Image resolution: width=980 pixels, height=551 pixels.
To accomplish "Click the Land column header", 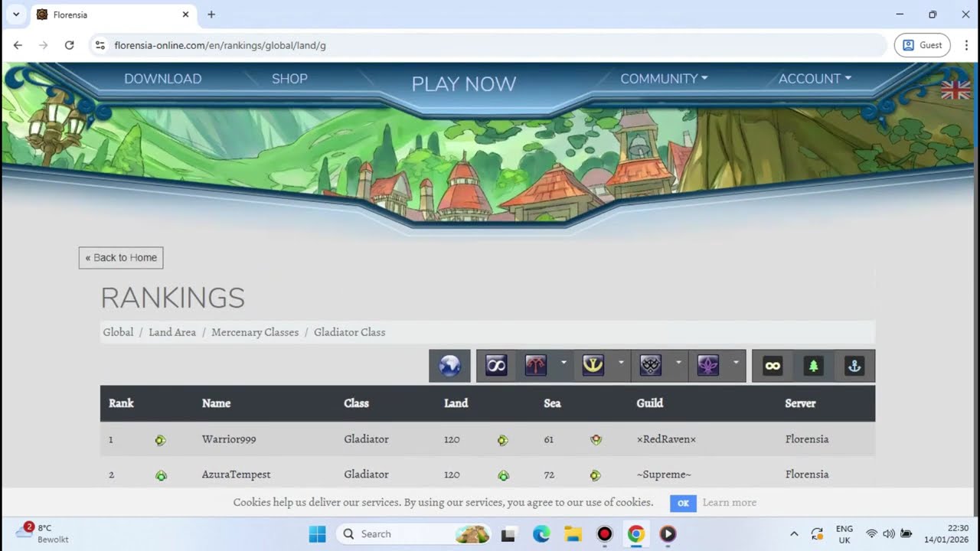I will coord(456,403).
